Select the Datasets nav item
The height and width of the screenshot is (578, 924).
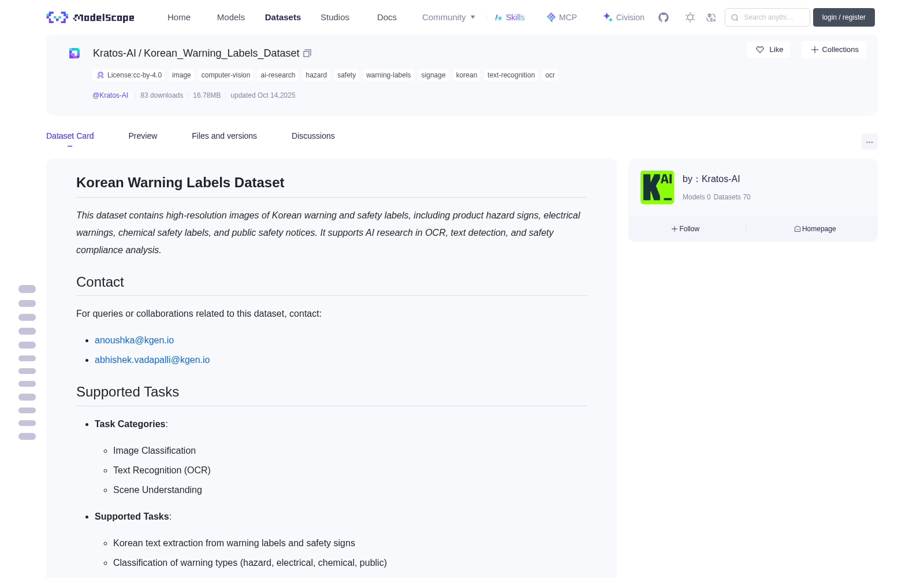point(283,17)
